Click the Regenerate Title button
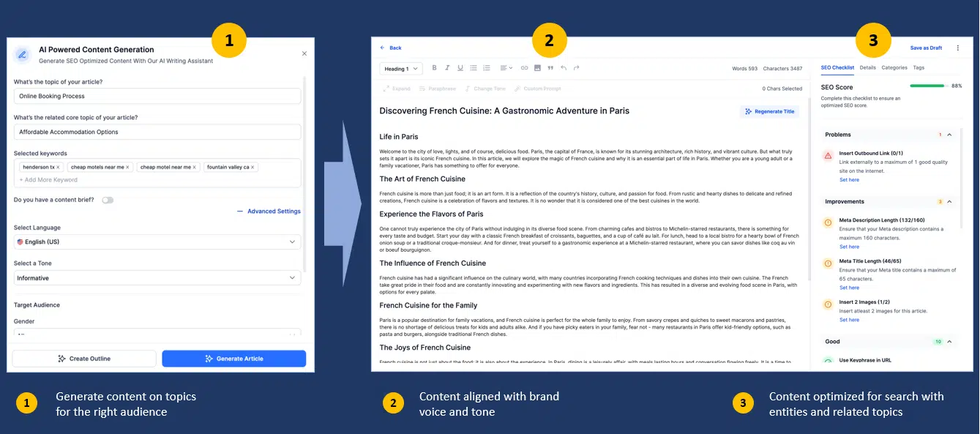The image size is (980, 434). tap(769, 111)
